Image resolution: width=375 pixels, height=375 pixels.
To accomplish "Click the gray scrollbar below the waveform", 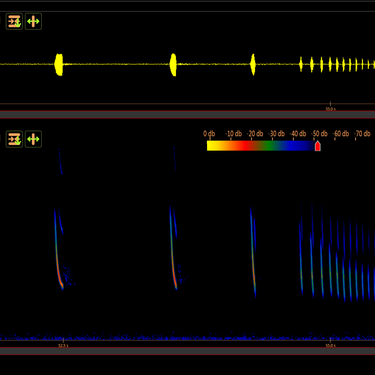I will 187,115.
